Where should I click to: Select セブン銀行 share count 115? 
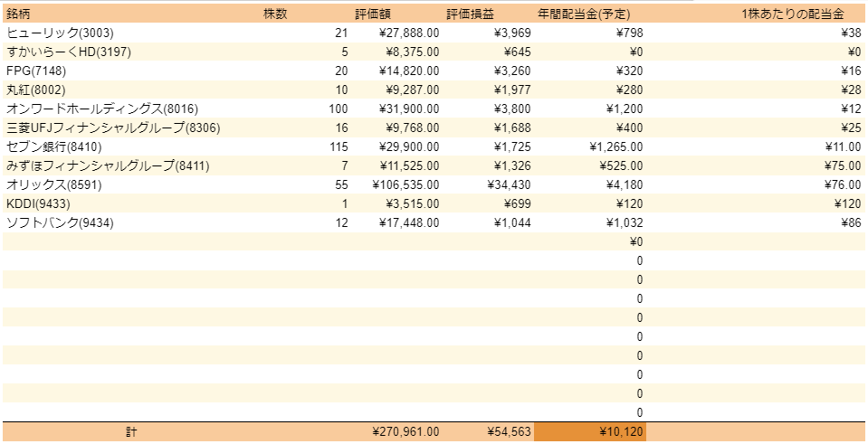tap(339, 146)
